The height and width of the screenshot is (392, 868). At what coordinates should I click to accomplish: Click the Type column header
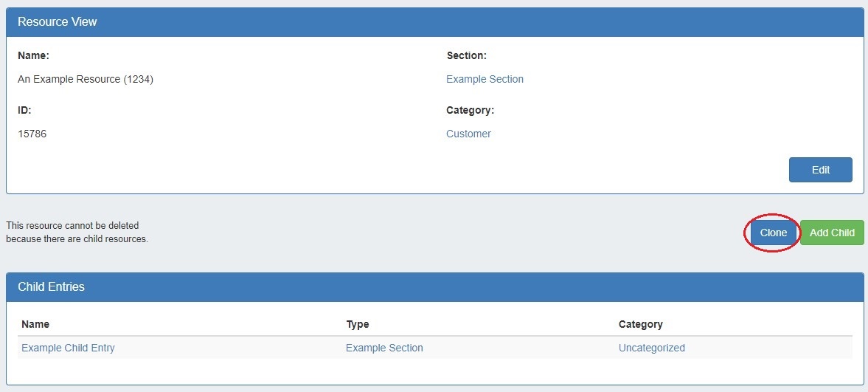(357, 324)
